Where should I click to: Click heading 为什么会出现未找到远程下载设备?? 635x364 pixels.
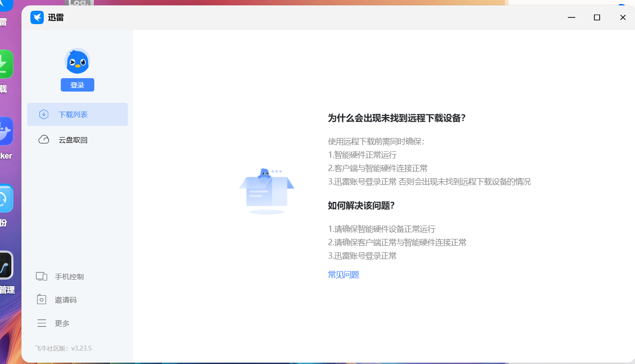[397, 118]
